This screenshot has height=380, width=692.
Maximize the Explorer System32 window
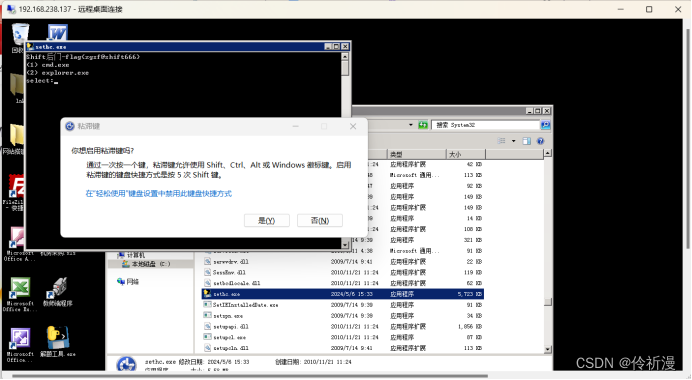[x=538, y=111]
